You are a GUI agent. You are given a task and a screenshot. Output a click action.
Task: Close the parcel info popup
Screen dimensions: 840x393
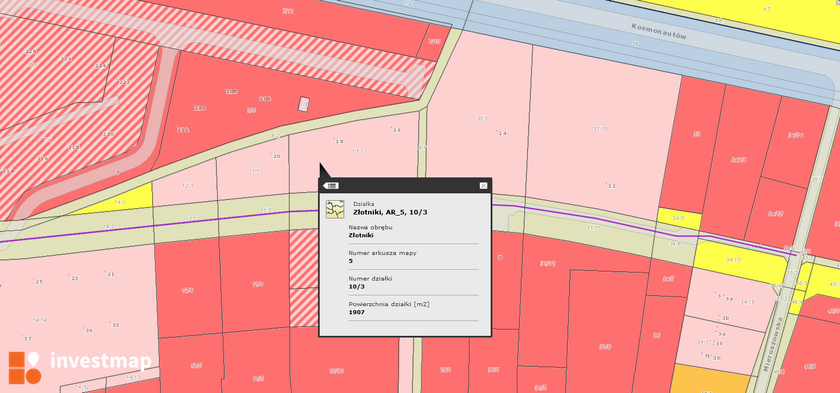[483, 186]
